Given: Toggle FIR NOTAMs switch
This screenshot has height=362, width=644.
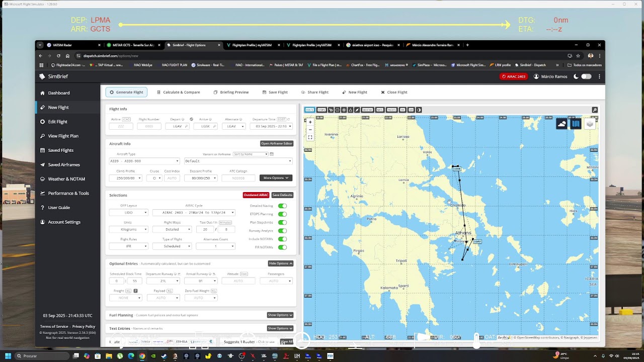Looking at the screenshot, I should pos(282,247).
